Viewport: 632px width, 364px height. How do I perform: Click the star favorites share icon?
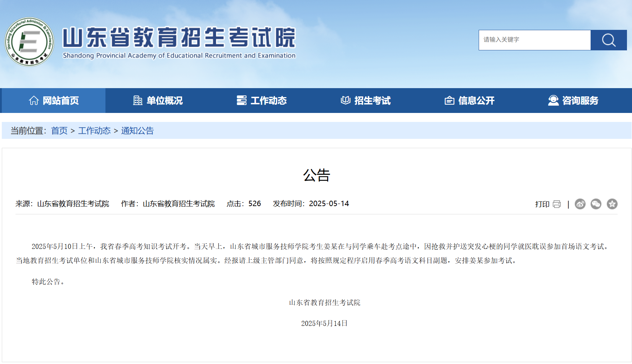[x=612, y=204]
